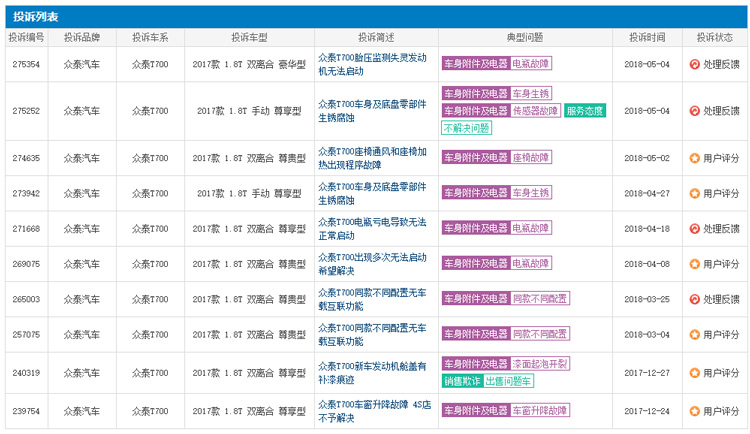The height and width of the screenshot is (434, 750).
Task: Click the 处理反馈 icon for complaint 265003
Action: pyautogui.click(x=695, y=299)
